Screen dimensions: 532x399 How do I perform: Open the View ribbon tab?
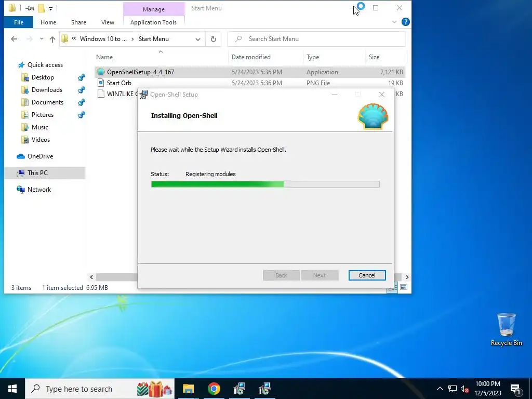108,22
